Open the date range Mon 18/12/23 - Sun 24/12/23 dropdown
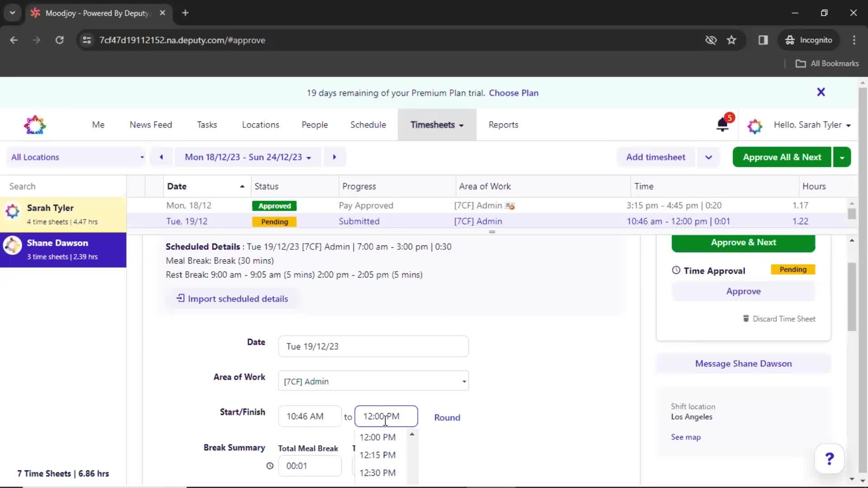This screenshot has width=868, height=488. 248,157
